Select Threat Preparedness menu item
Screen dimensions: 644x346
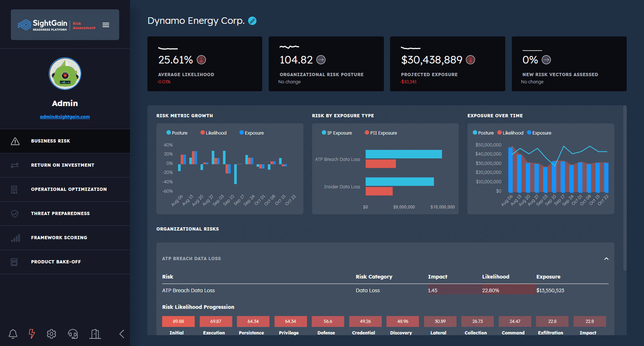pyautogui.click(x=65, y=214)
